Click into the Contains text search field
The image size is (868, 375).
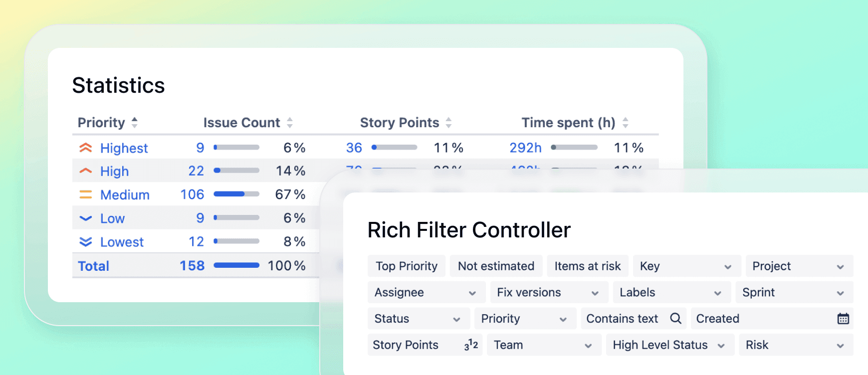click(634, 319)
